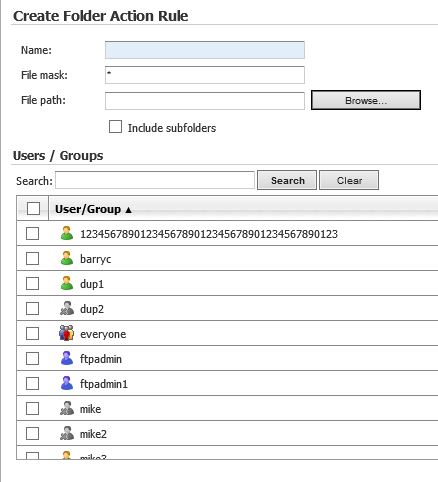Image resolution: width=438 pixels, height=482 pixels.
Task: Check the box for the 1234567890... user
Action: click(32, 233)
